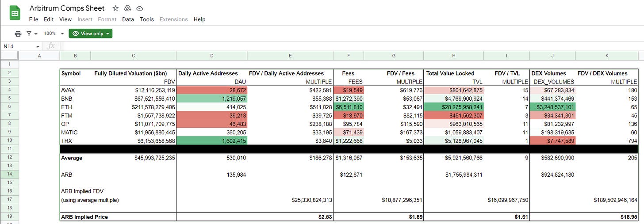Image resolution: width=644 pixels, height=224 pixels.
Task: Select row 14 header
Action: coord(10,175)
